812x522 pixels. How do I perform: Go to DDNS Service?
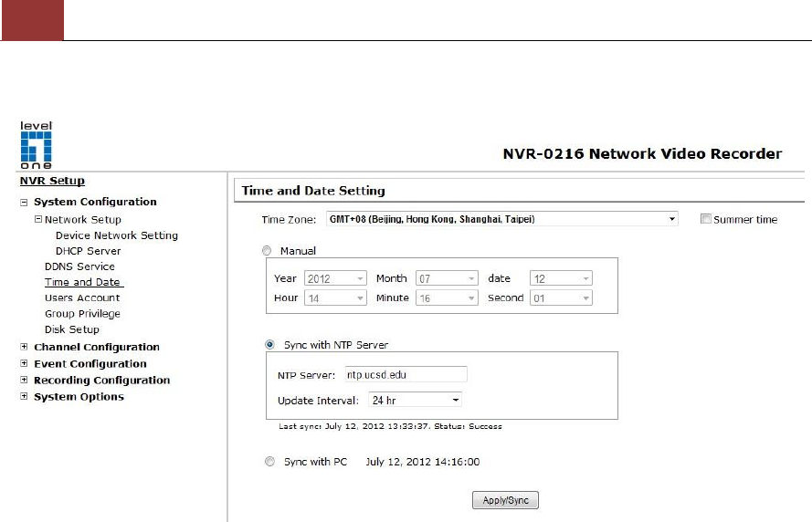pos(79,266)
